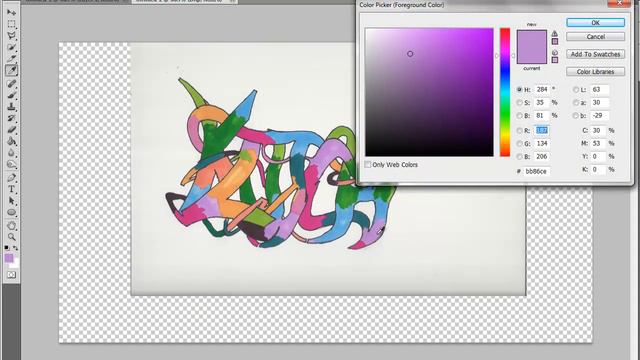Click the K field showing 0 %
640x360 pixels.
(598, 169)
